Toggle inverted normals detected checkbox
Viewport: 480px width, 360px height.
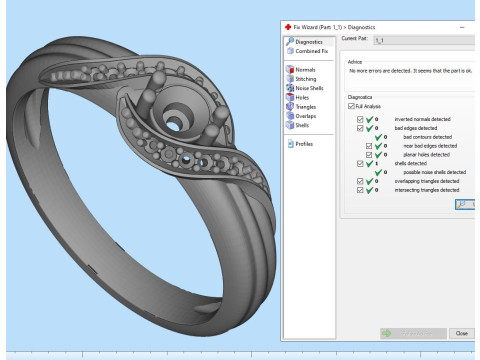pos(360,119)
